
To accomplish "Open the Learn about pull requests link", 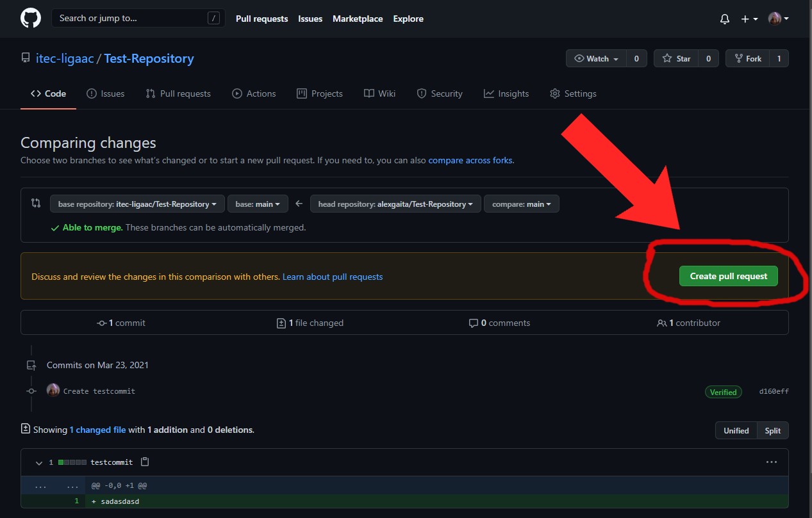I will [x=333, y=277].
